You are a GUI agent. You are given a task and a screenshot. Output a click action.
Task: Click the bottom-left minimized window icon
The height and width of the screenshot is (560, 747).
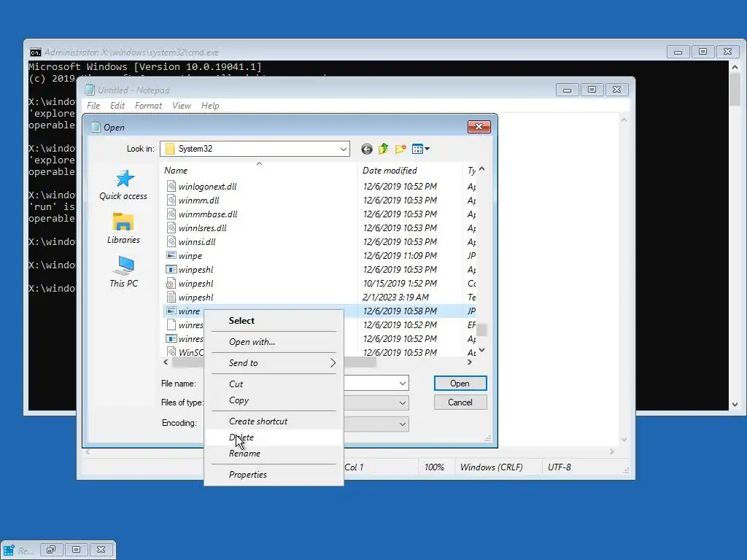coord(9,550)
